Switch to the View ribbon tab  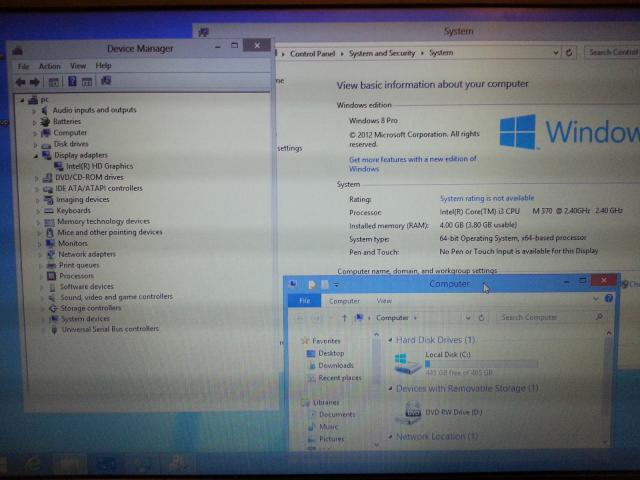pos(384,300)
